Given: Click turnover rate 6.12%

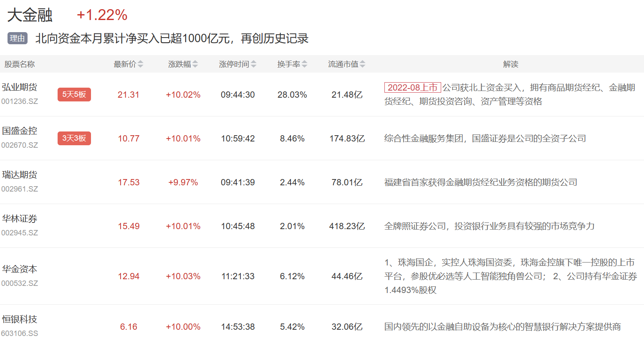Looking at the screenshot, I should (292, 276).
